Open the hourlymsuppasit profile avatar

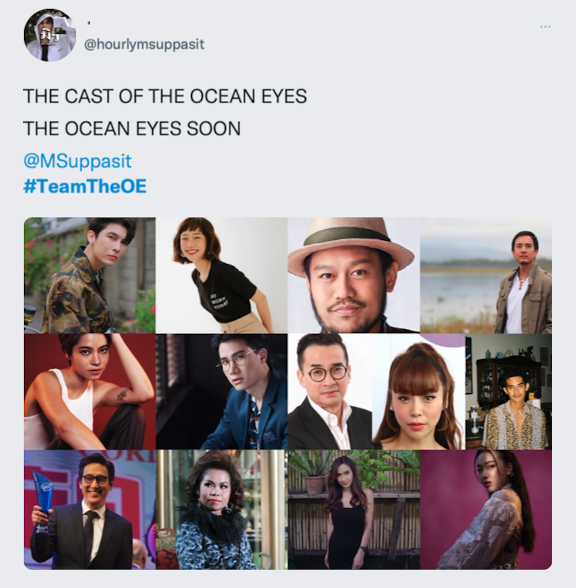pyautogui.click(x=50, y=36)
